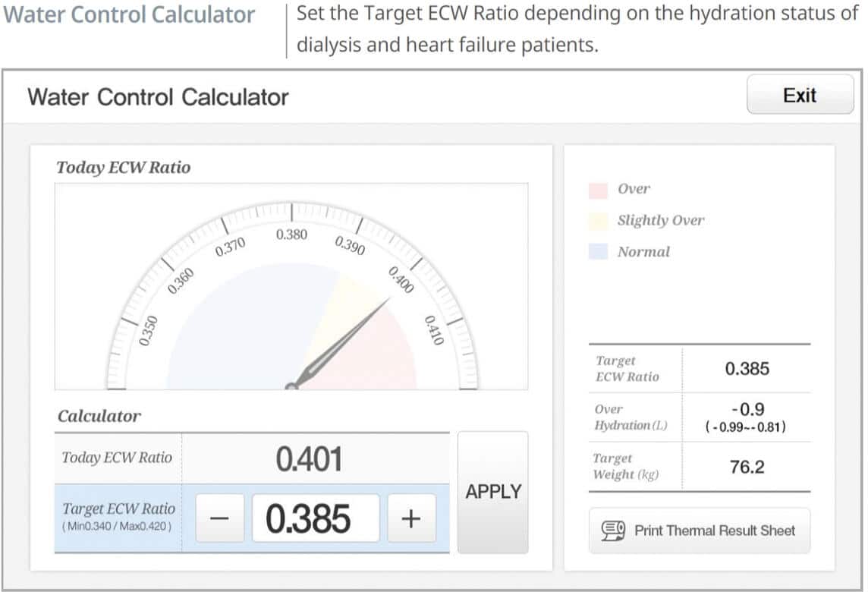
Task: Decrease Target ECW Ratio with minus button
Action: click(x=219, y=518)
